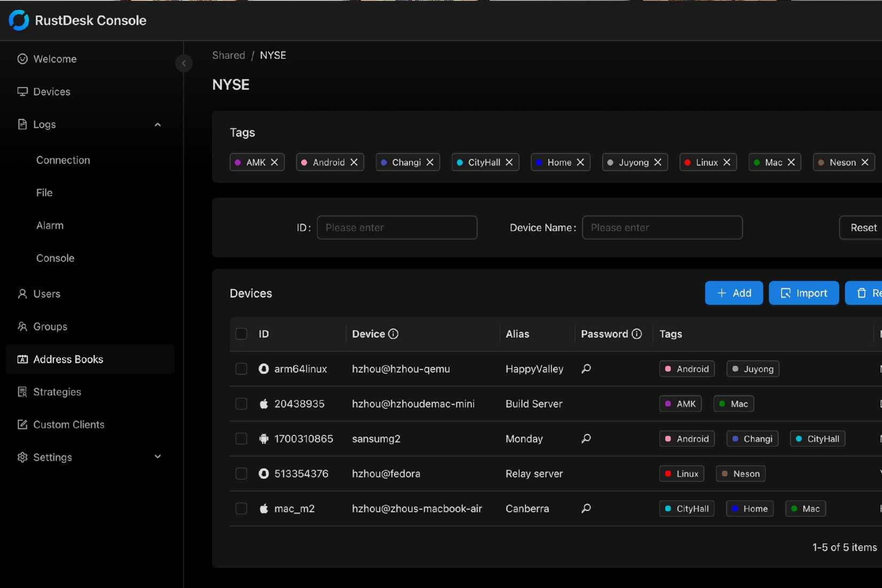Expand the Settings menu
The width and height of the screenshot is (882, 588).
pyautogui.click(x=157, y=457)
